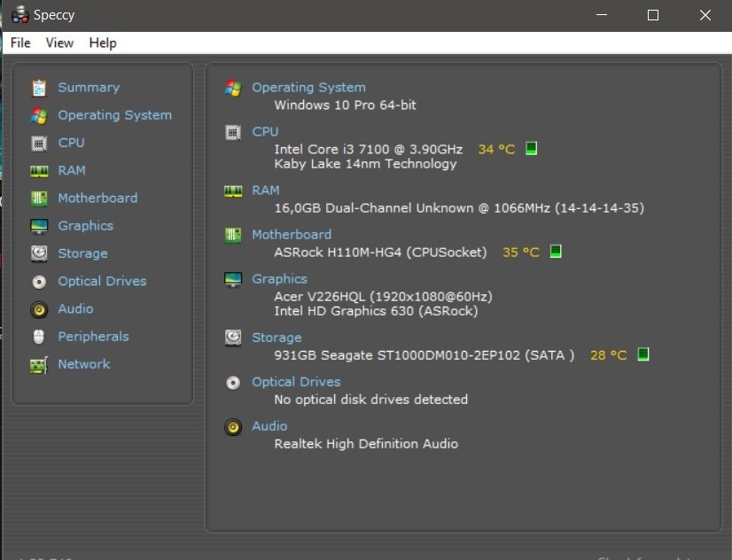
Task: Click the storage temperature green indicator
Action: click(643, 354)
